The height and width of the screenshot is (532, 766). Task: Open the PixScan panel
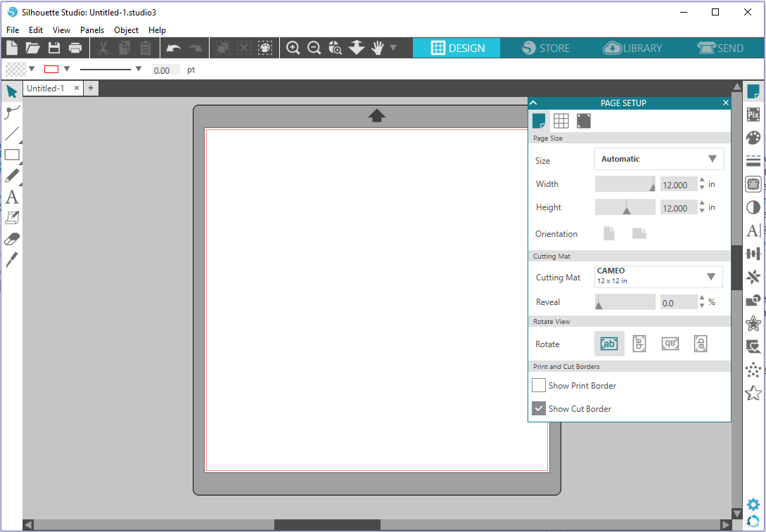coord(753,114)
